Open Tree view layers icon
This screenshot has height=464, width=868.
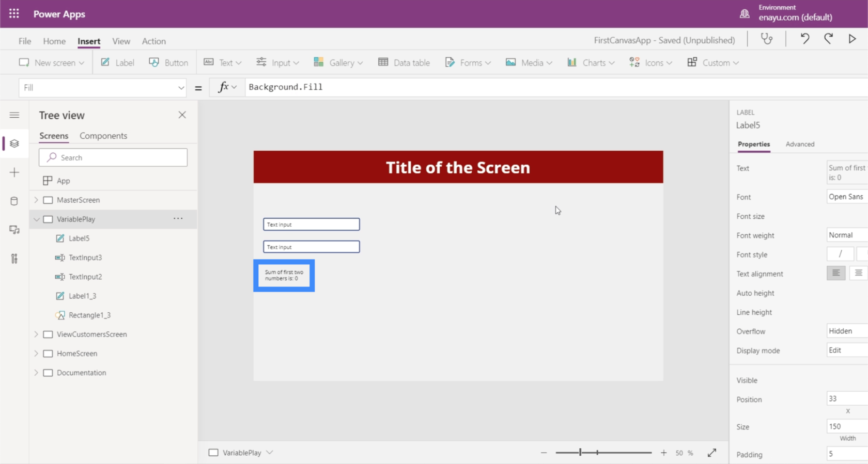coord(14,143)
